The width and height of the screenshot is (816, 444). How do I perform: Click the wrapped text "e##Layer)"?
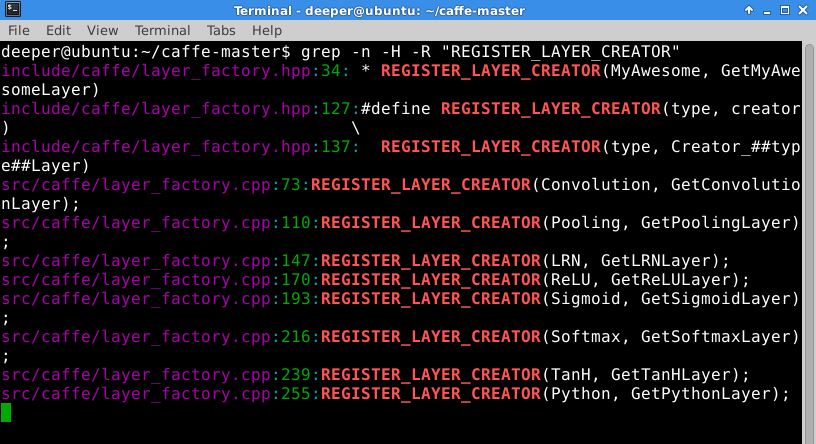pyautogui.click(x=45, y=166)
